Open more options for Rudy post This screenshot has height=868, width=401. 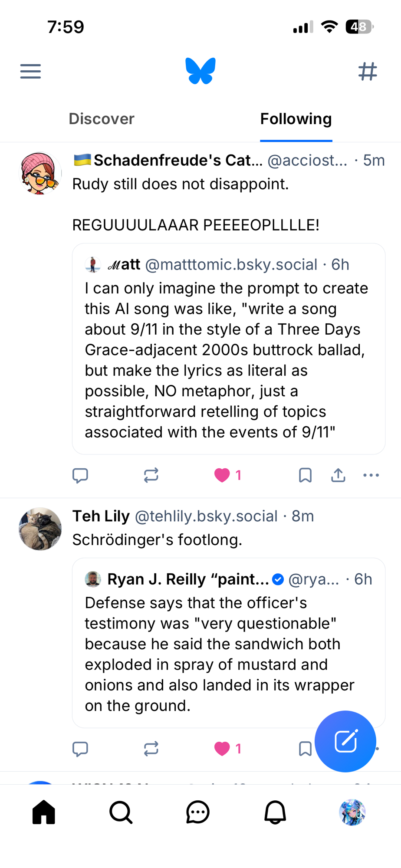[371, 475]
